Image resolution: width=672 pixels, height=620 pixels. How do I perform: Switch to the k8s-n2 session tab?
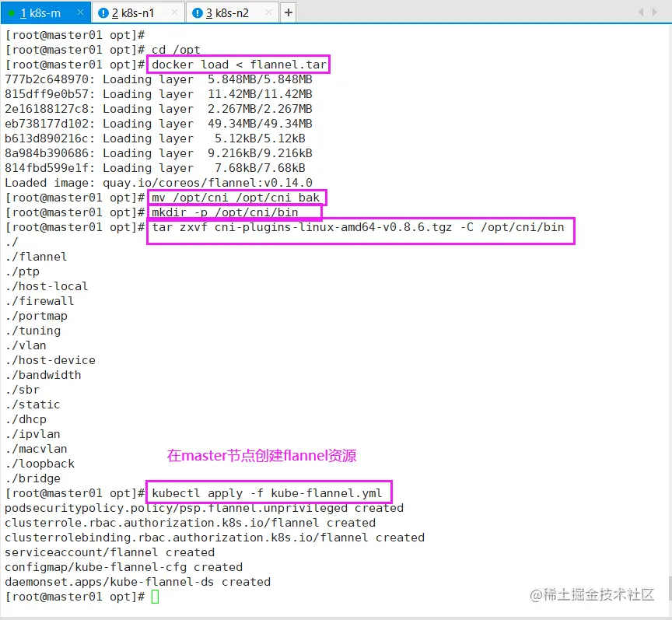[233, 13]
